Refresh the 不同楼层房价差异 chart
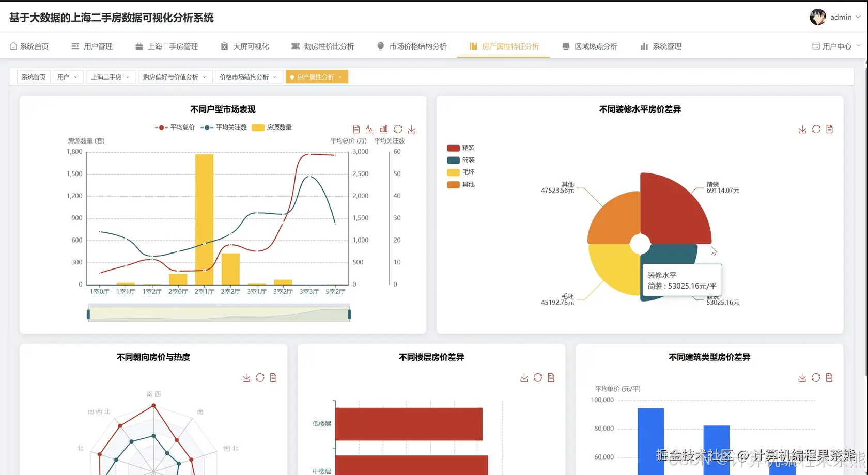 [x=537, y=377]
